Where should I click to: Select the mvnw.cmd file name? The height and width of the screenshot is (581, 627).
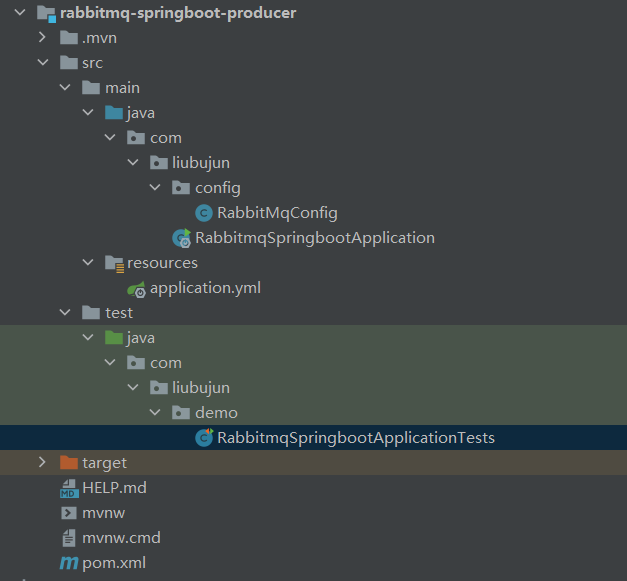[x=121, y=538]
